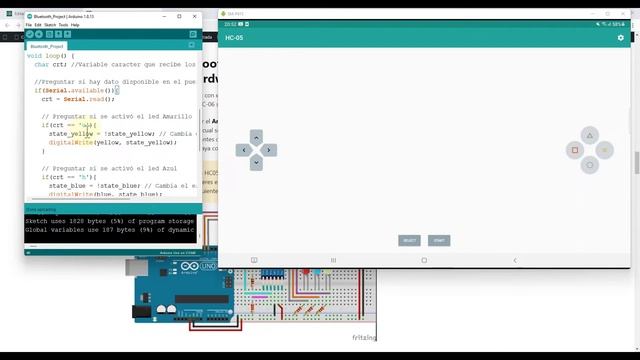Tap the square gamepad button
Viewport: 640px width, 360px height.
click(x=575, y=150)
